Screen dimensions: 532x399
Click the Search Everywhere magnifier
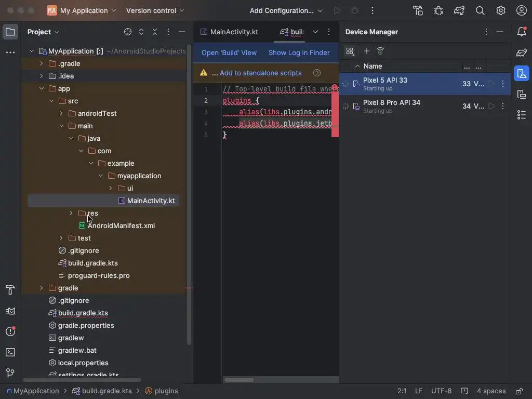pyautogui.click(x=480, y=10)
